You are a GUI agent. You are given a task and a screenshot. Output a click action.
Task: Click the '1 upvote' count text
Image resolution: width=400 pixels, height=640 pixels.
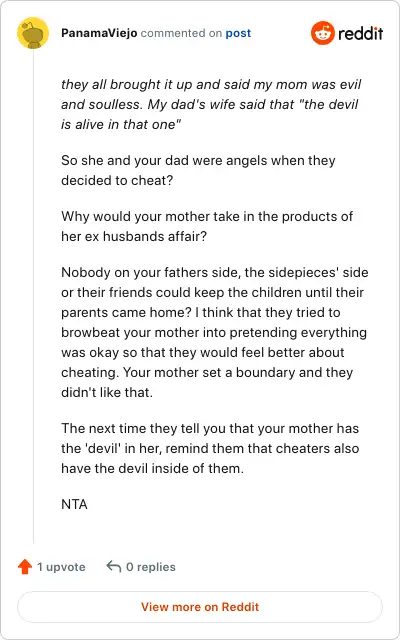pyautogui.click(x=61, y=567)
